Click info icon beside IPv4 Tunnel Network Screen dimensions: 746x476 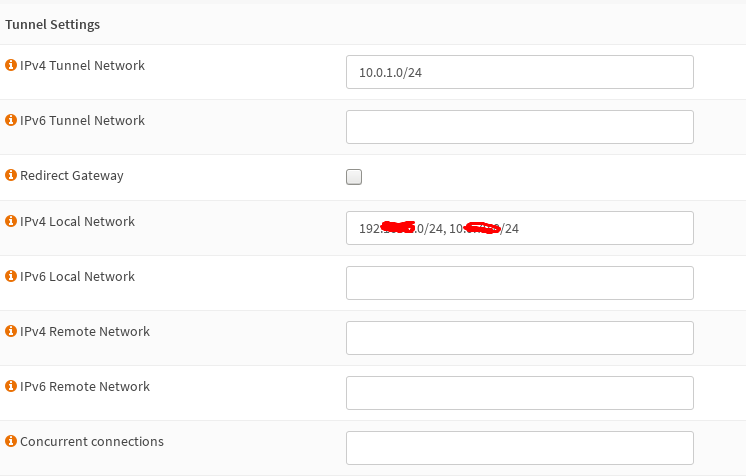click(11, 66)
